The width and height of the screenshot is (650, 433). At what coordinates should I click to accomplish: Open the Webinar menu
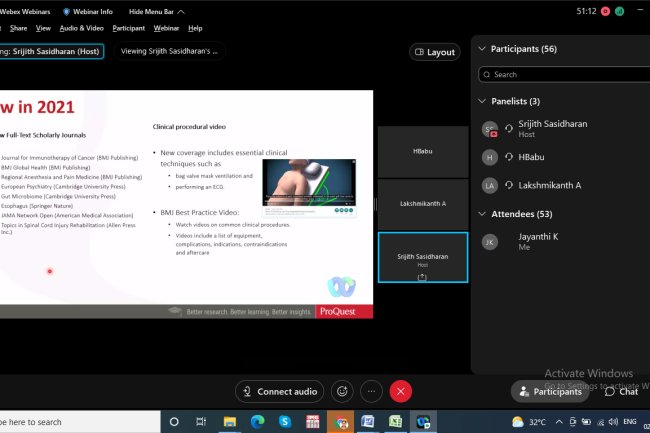click(x=166, y=28)
